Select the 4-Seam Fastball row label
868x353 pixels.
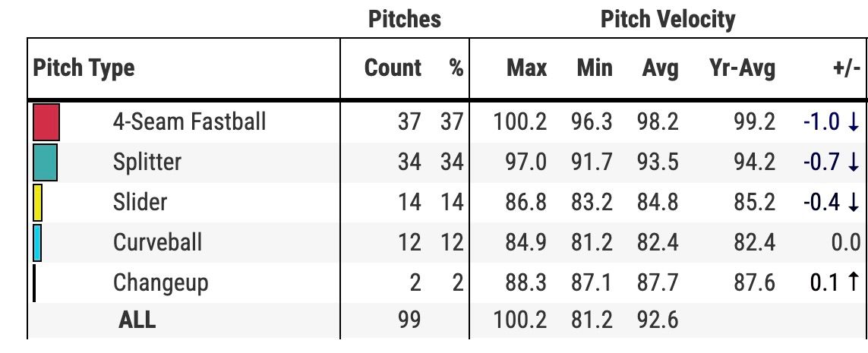(x=189, y=121)
